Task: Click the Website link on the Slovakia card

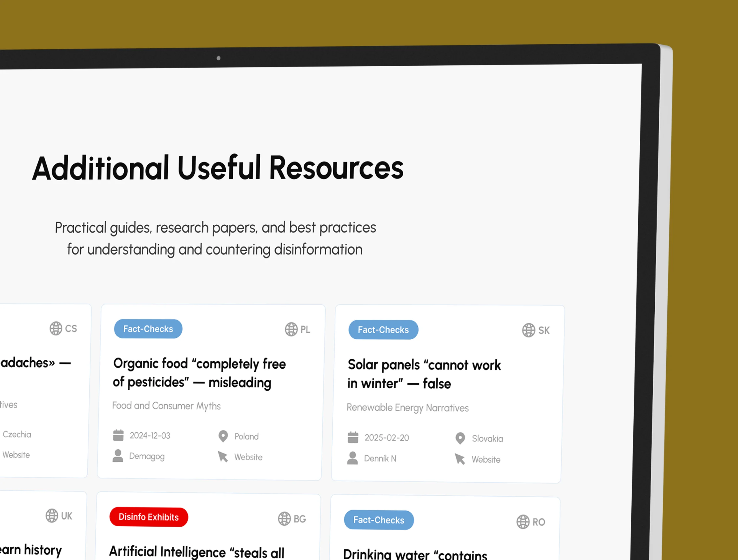Action: 486,459
